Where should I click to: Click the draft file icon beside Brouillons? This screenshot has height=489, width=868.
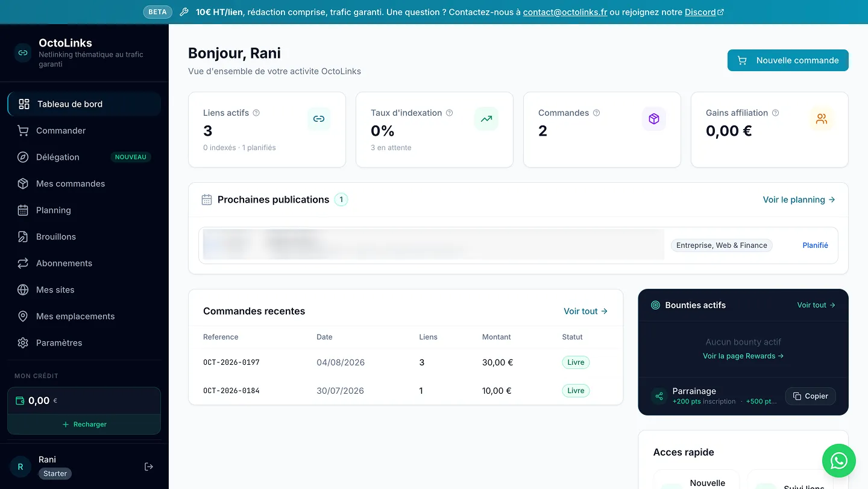(23, 236)
